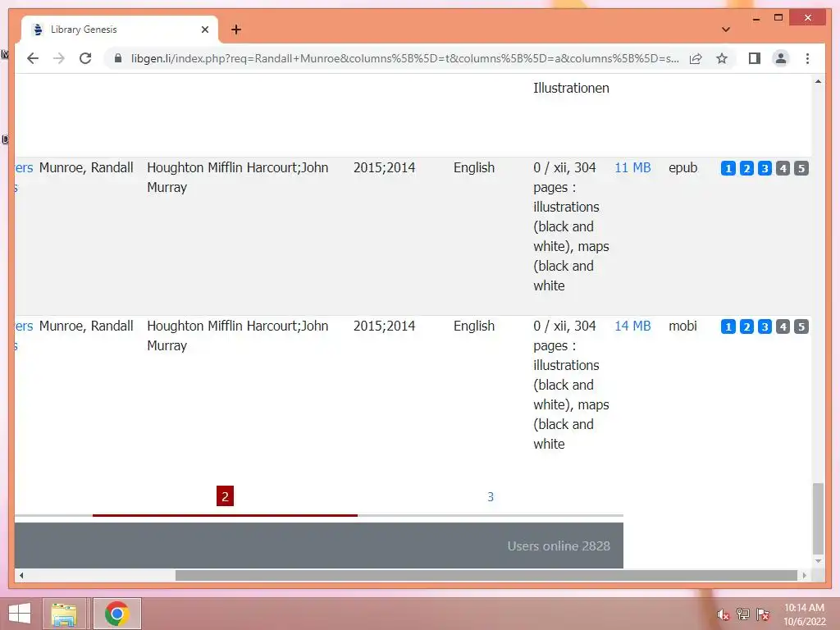Click the scroll down arrow

[x=818, y=561]
